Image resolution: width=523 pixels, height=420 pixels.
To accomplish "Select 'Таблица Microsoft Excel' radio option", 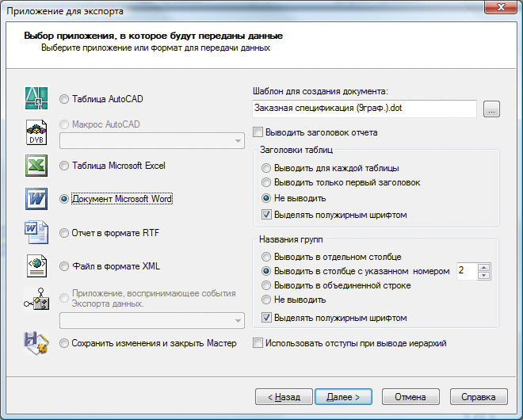I will [65, 166].
